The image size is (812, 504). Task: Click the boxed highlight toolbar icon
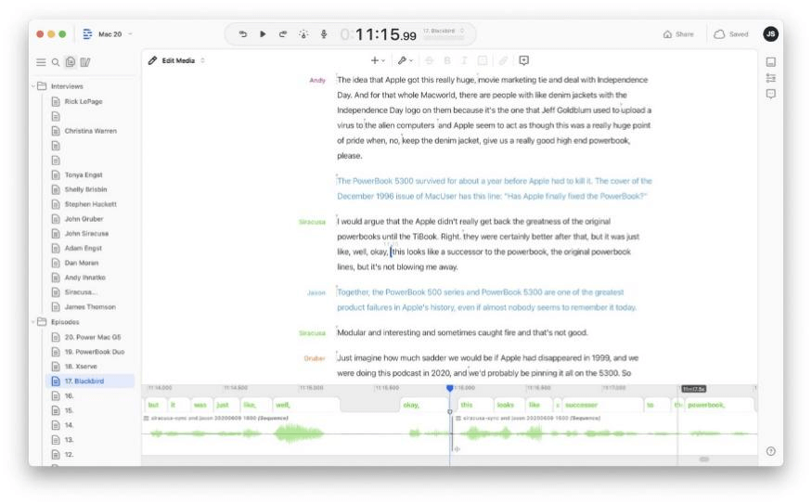click(x=483, y=60)
